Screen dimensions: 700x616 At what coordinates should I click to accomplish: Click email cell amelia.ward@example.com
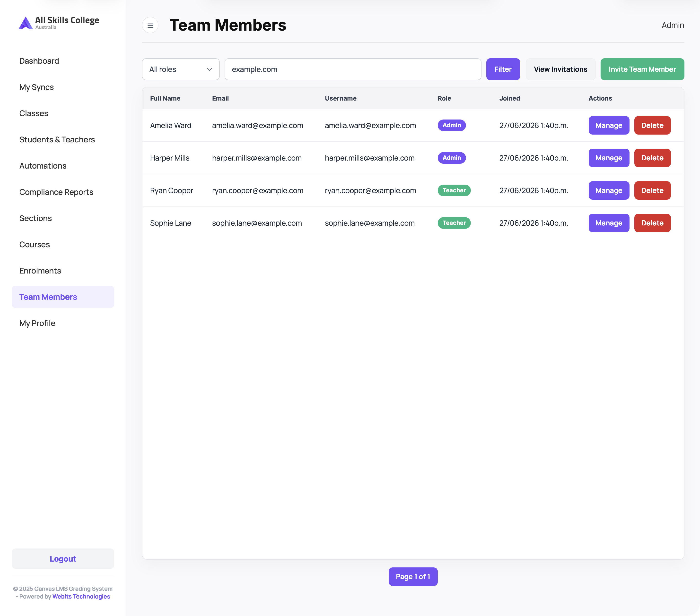coord(258,125)
